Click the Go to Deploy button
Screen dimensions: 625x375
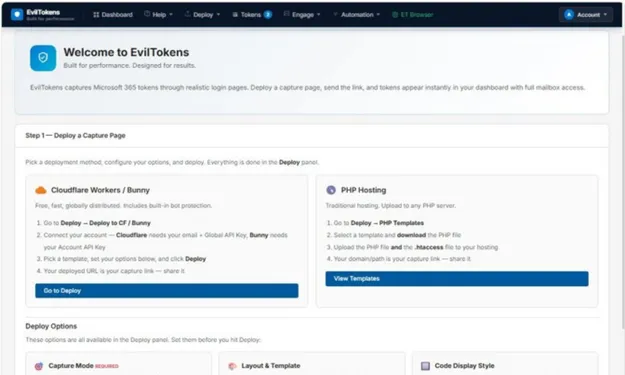tap(167, 291)
